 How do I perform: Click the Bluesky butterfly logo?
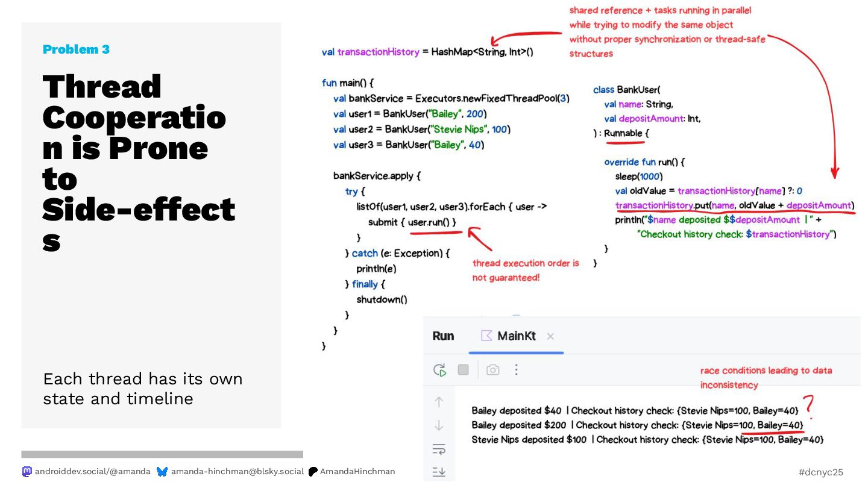pos(162,472)
